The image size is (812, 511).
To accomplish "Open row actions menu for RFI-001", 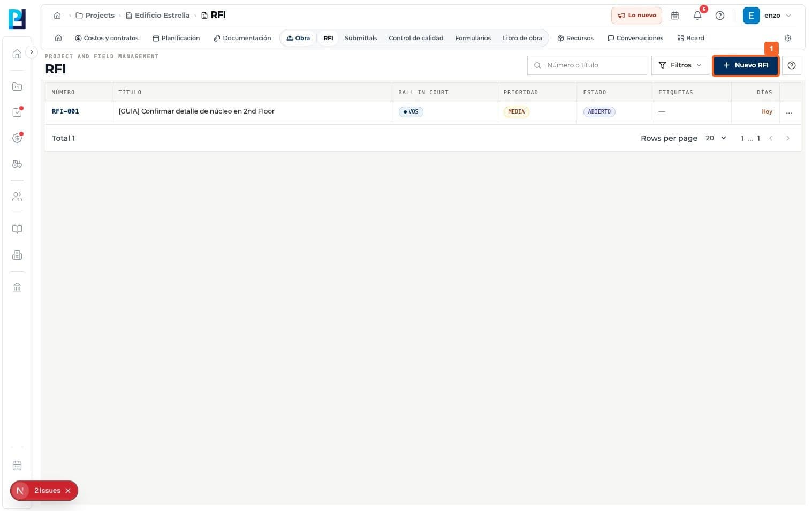I will pos(789,113).
